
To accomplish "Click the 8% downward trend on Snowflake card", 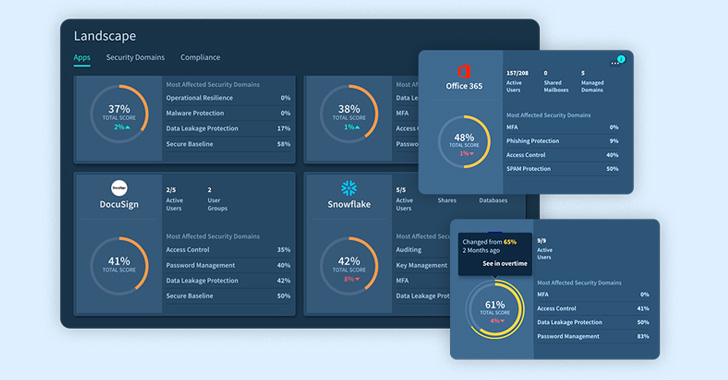I will tap(352, 279).
